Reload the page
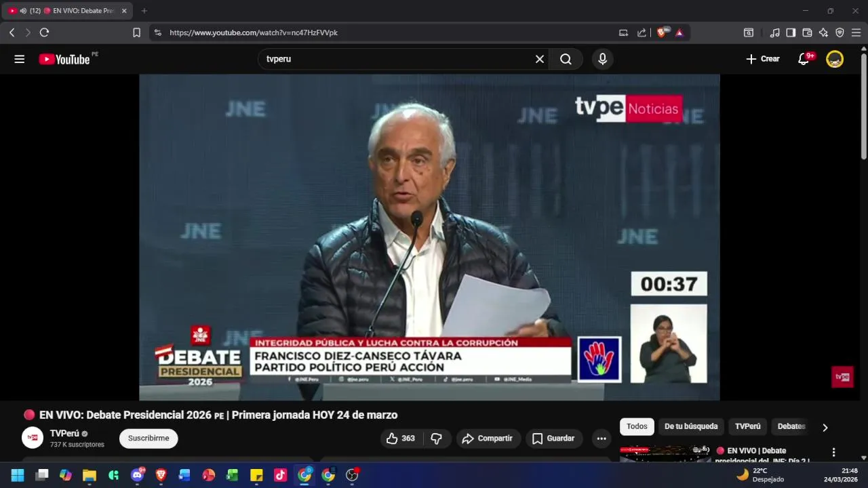 tap(44, 33)
